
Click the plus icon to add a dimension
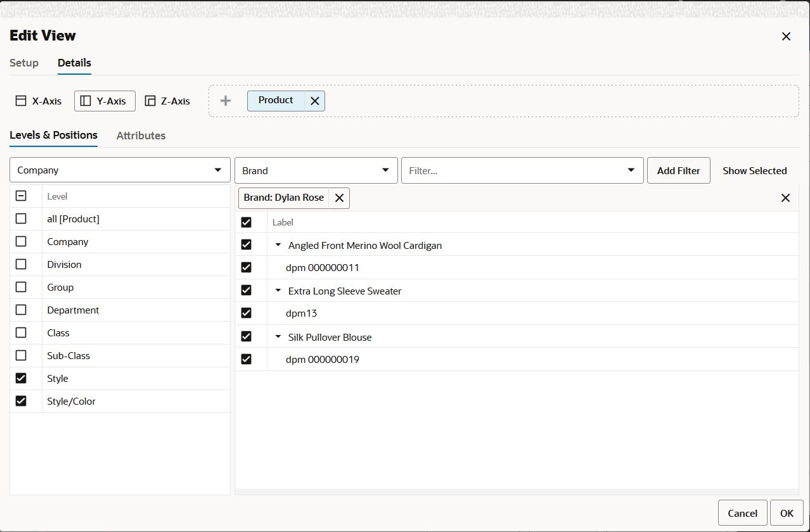point(225,100)
